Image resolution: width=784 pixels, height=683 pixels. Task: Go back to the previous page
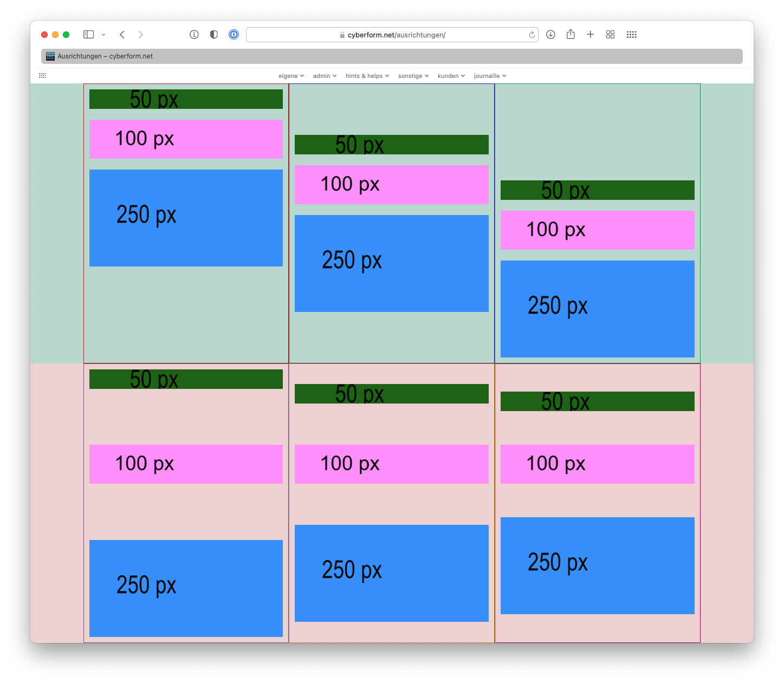coord(122,35)
